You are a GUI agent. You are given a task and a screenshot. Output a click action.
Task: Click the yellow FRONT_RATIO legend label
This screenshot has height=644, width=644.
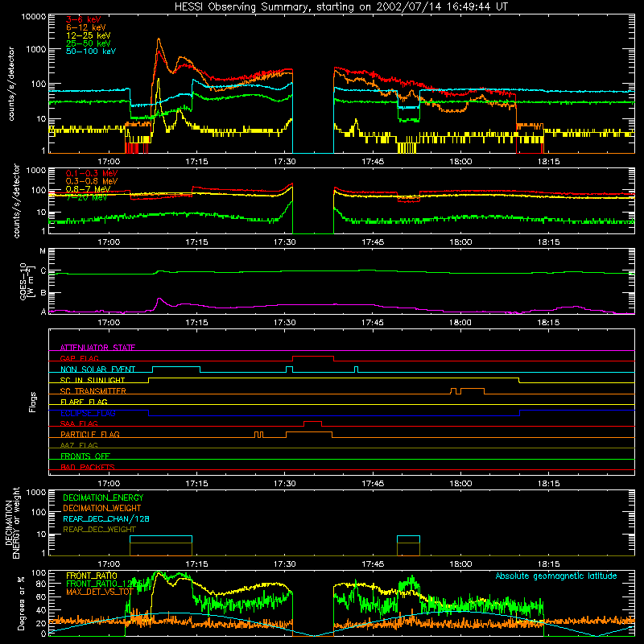[92, 576]
